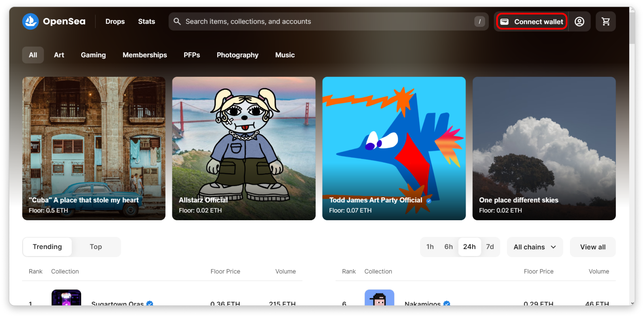The image size is (644, 317).
Task: Click the search magnifier icon
Action: pos(177,21)
